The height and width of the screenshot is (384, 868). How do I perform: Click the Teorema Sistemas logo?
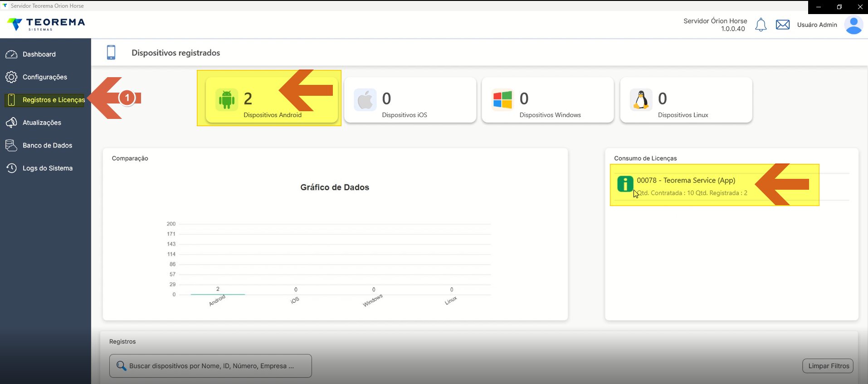coord(46,24)
